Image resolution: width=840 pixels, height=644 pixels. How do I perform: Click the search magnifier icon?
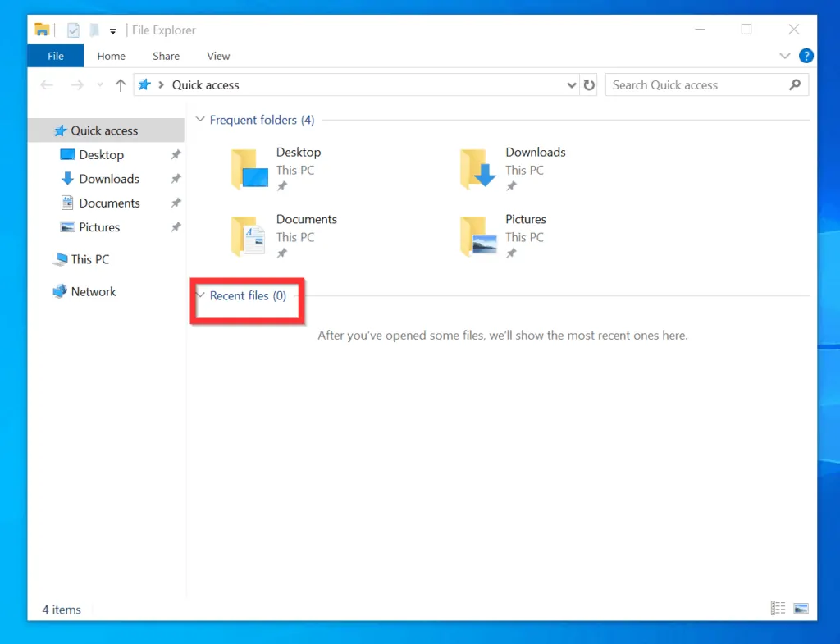click(x=794, y=85)
